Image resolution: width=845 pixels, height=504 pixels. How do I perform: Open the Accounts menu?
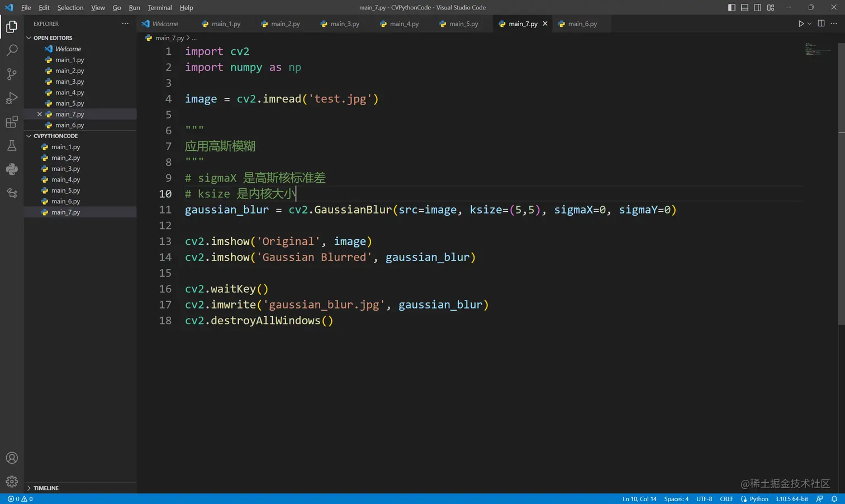[x=12, y=458]
